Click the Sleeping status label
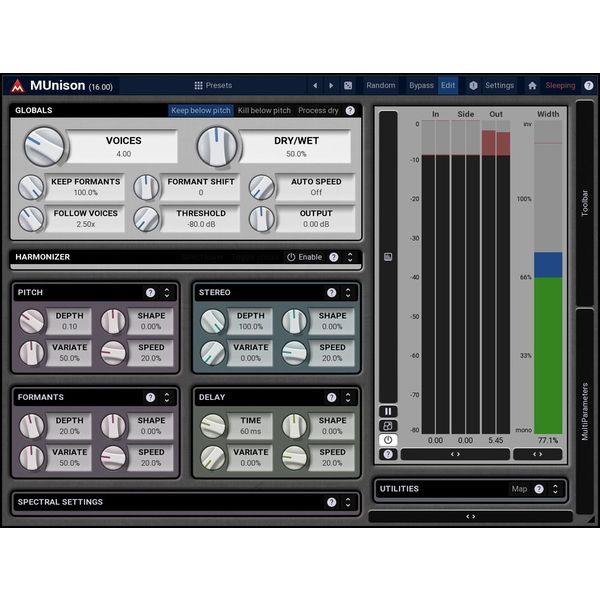This screenshot has width=600, height=600. [560, 85]
